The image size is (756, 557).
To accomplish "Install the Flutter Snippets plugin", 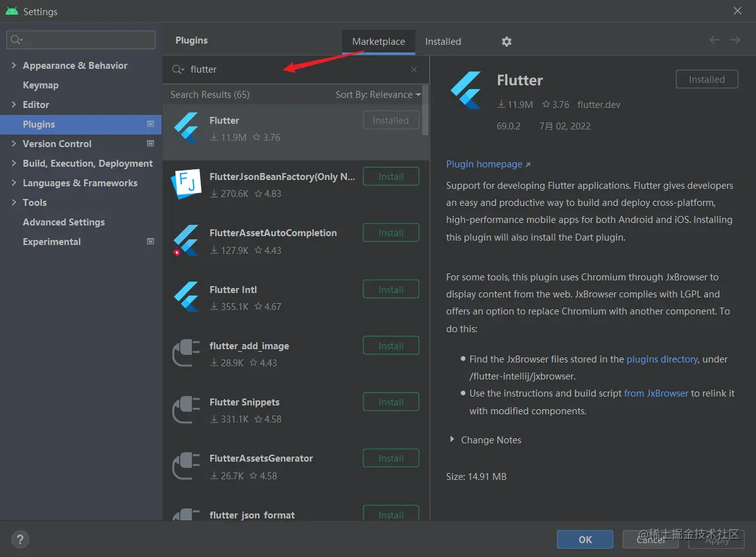I will pos(391,402).
